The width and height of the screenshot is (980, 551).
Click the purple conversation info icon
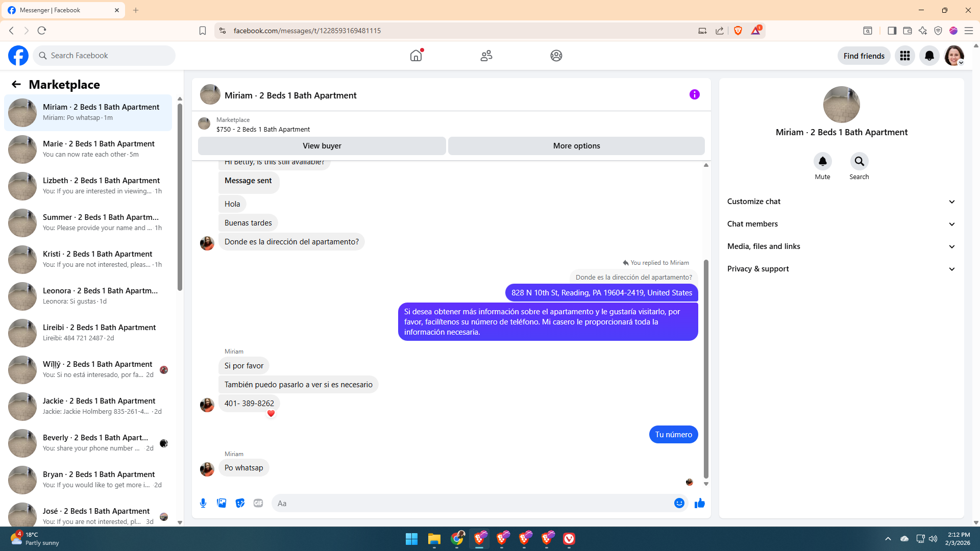click(x=694, y=94)
